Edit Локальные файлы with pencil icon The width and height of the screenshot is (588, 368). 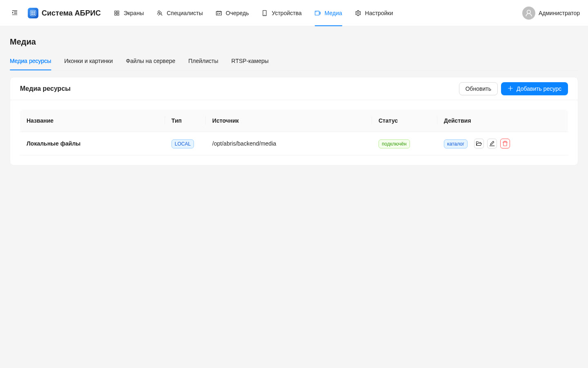point(492,144)
